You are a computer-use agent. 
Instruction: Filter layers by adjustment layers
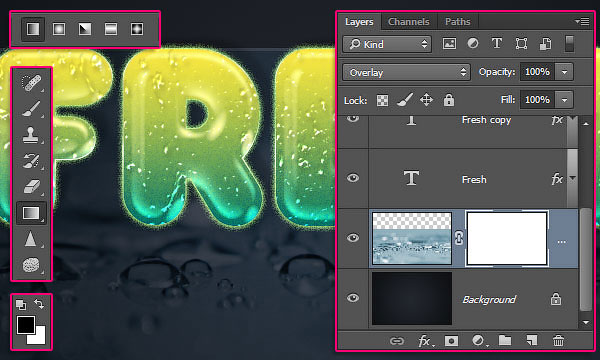pyautogui.click(x=473, y=44)
